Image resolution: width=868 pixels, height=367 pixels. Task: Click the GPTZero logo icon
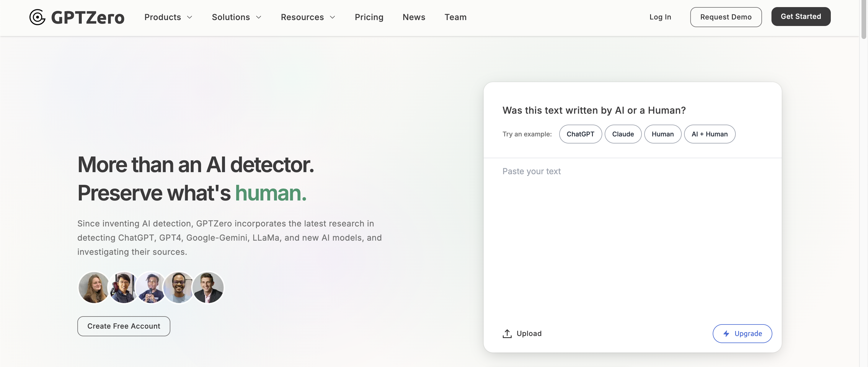point(37,17)
